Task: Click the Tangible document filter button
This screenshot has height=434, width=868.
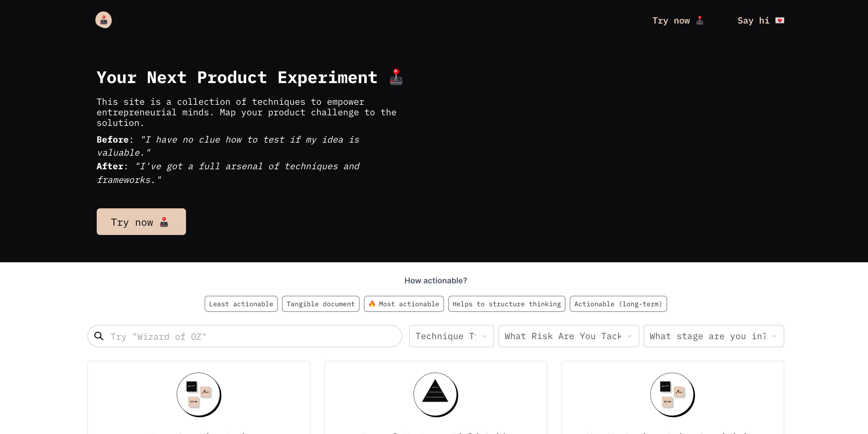Action: click(321, 303)
